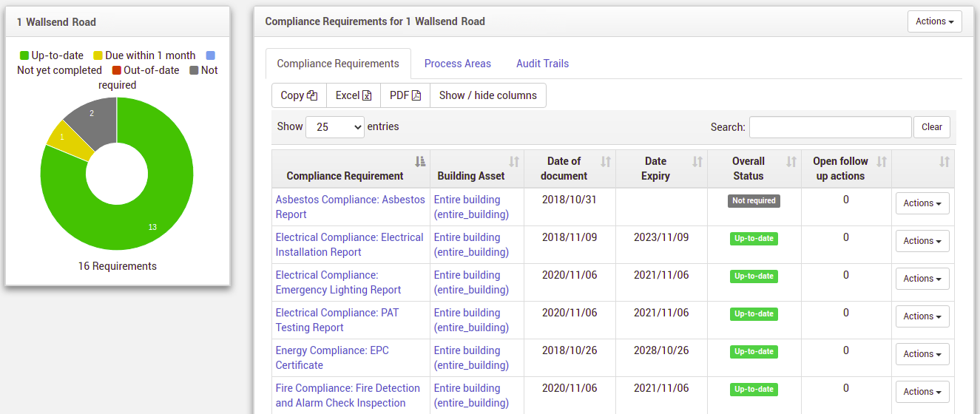The width and height of the screenshot is (980, 414).
Task: Click sort icon in Building Asset header
Action: point(514,161)
